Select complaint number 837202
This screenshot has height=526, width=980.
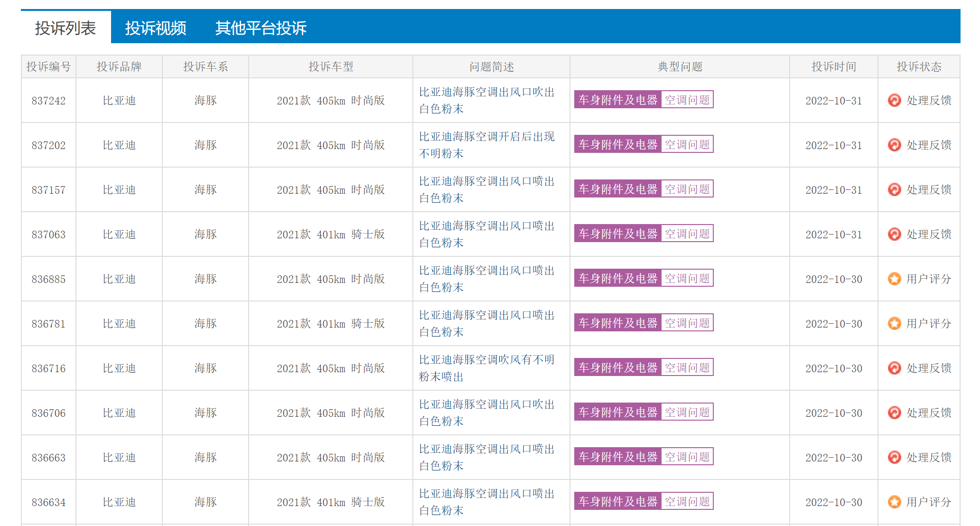[48, 145]
